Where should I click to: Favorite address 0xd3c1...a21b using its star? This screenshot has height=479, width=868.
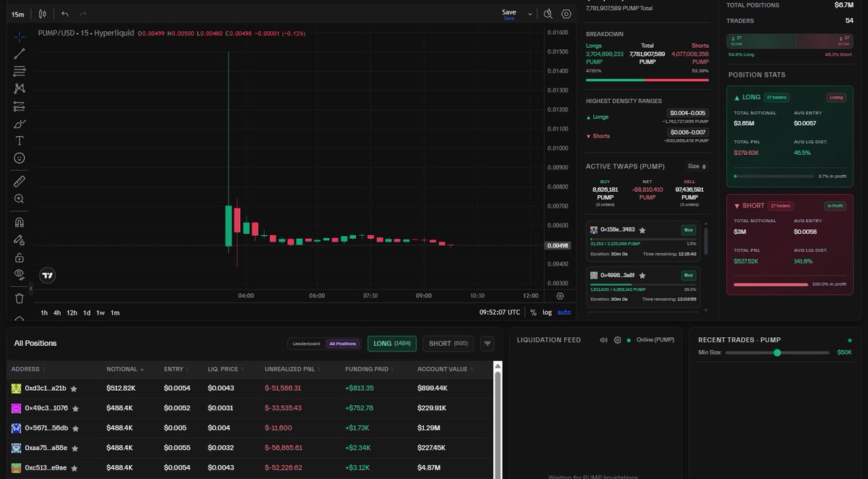(74, 389)
